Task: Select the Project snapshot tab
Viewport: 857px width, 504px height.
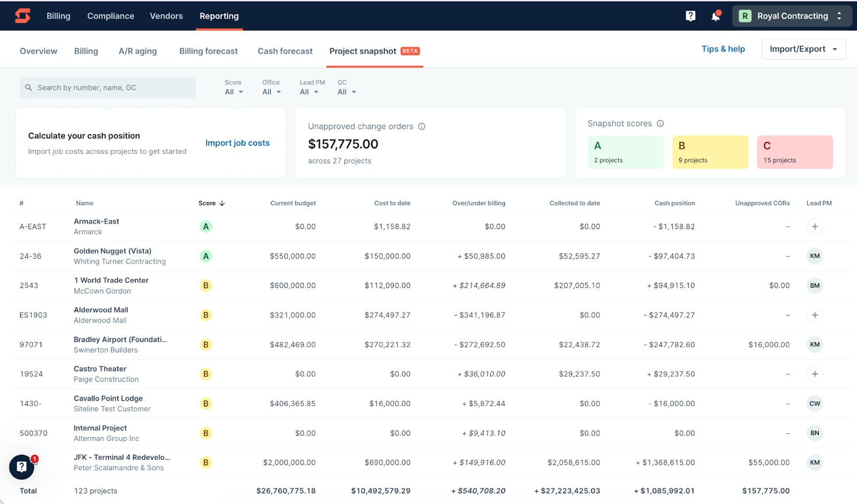Action: click(374, 51)
